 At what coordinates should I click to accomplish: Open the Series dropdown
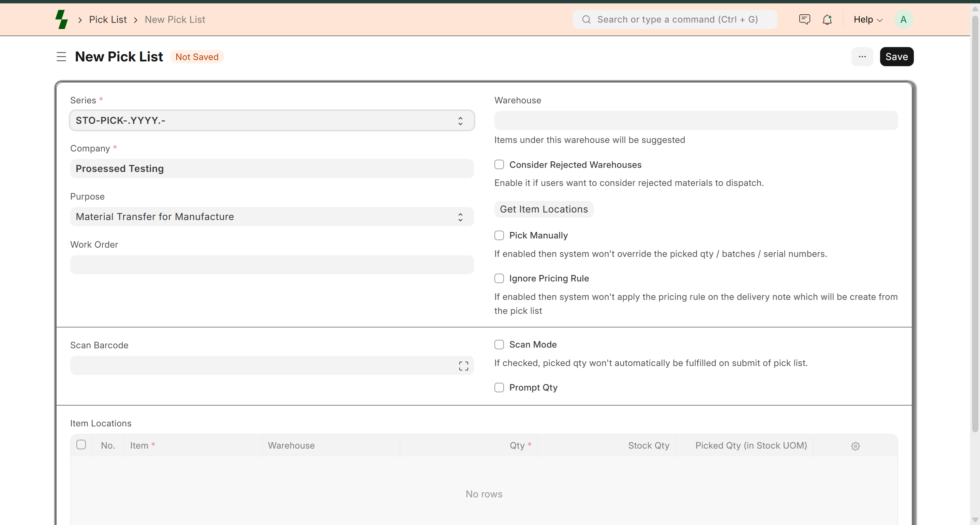(272, 121)
